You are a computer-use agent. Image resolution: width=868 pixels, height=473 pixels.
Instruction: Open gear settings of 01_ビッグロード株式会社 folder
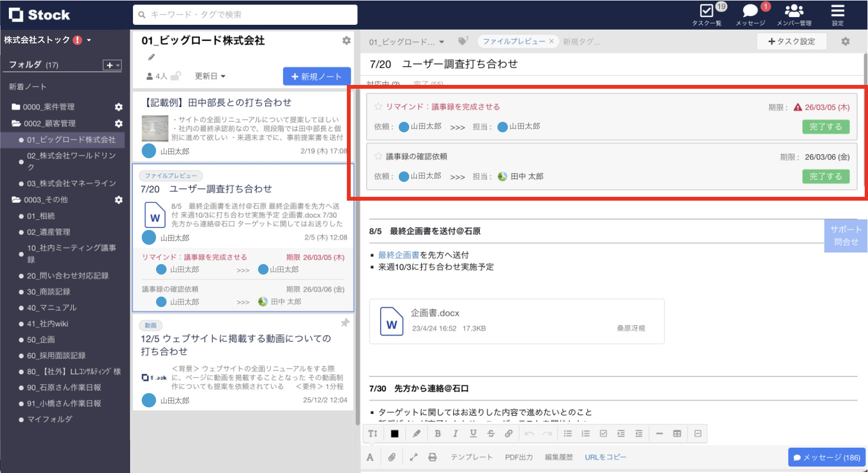pyautogui.click(x=346, y=40)
